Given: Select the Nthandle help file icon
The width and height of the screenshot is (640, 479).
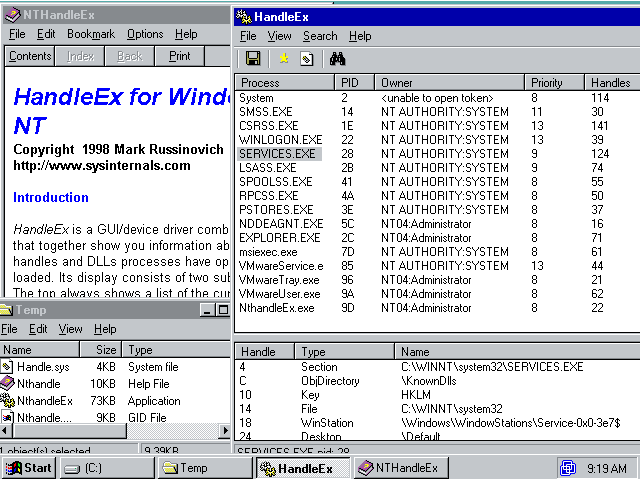Looking at the screenshot, I should 7,383.
